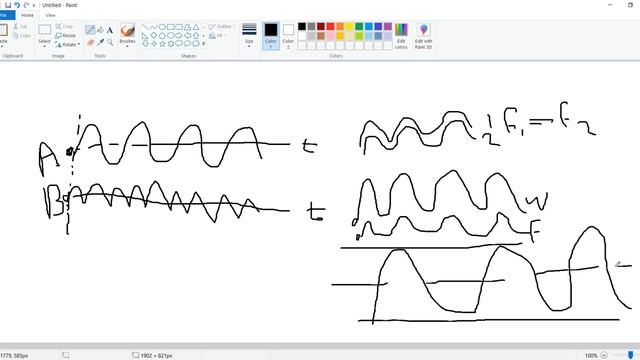Click the Copy button

tap(22, 36)
